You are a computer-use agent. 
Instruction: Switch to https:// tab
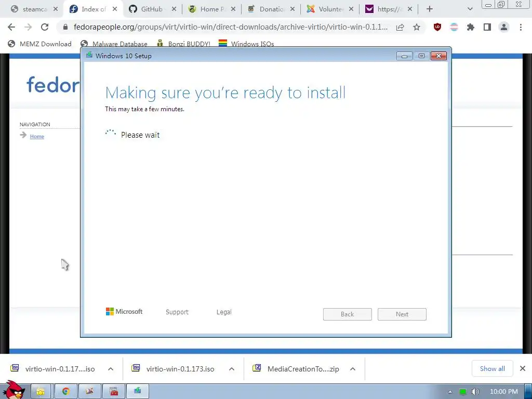coord(388,9)
